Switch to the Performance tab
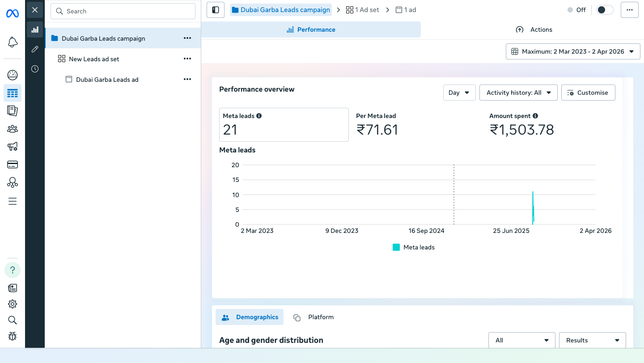Viewport: 644px width, 363px height. click(311, 30)
